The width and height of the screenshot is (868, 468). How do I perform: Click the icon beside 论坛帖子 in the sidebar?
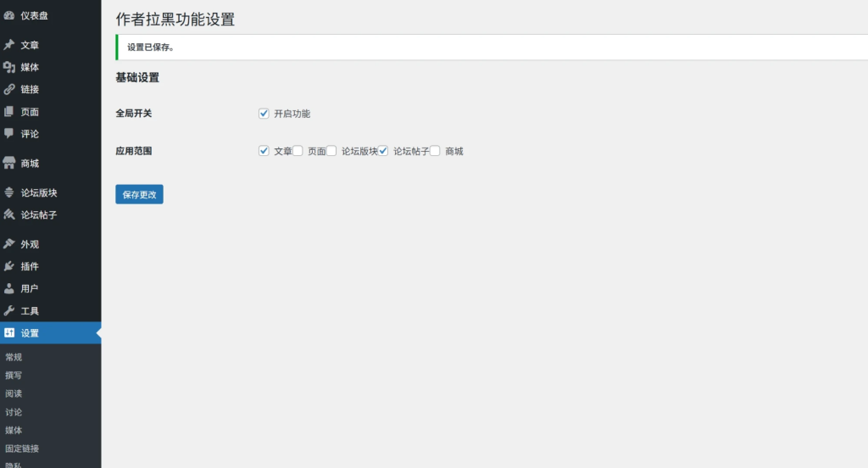8,214
